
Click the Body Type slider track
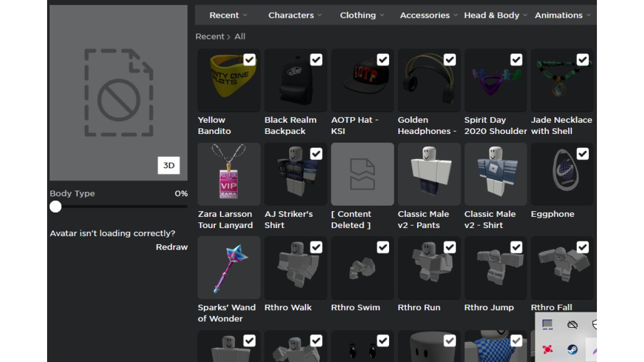(x=119, y=207)
